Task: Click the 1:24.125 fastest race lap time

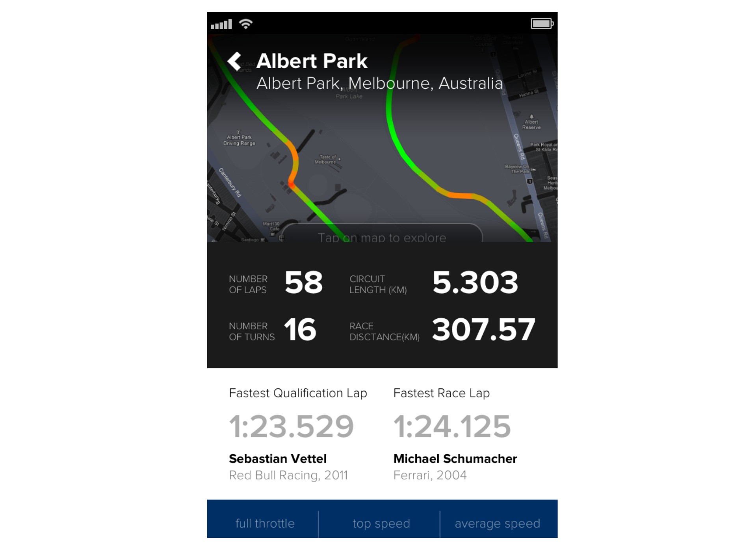Action: 452,426
